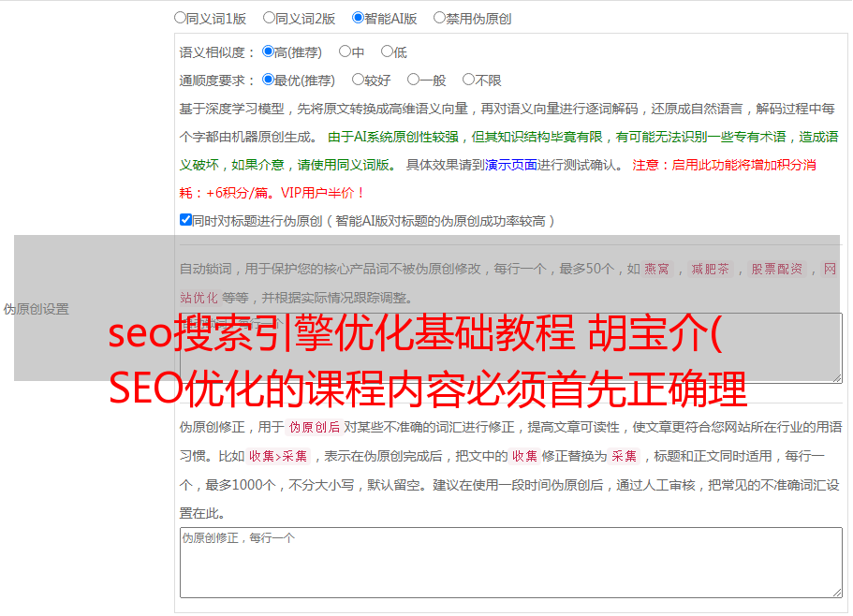Click the 伪原创修正 textarea resize handle
The height and width of the screenshot is (616, 853).
[x=837, y=594]
